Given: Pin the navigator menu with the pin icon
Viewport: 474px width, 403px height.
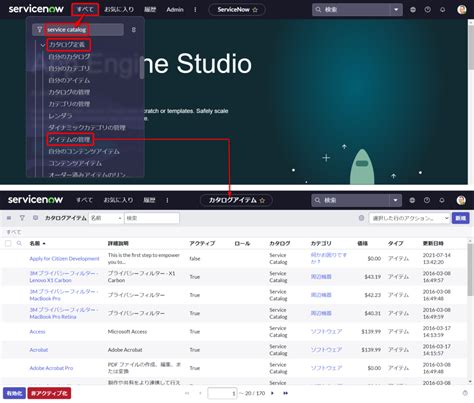Looking at the screenshot, I should tap(134, 30).
